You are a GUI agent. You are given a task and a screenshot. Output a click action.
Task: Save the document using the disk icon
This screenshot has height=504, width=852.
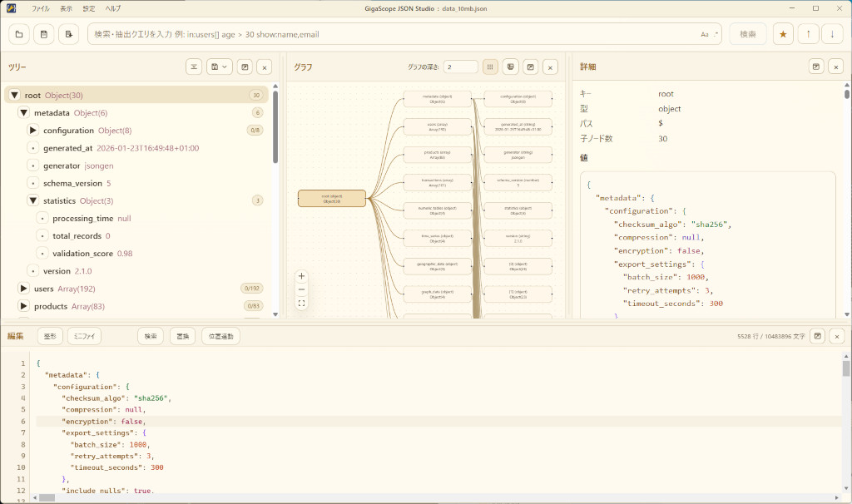pos(44,34)
